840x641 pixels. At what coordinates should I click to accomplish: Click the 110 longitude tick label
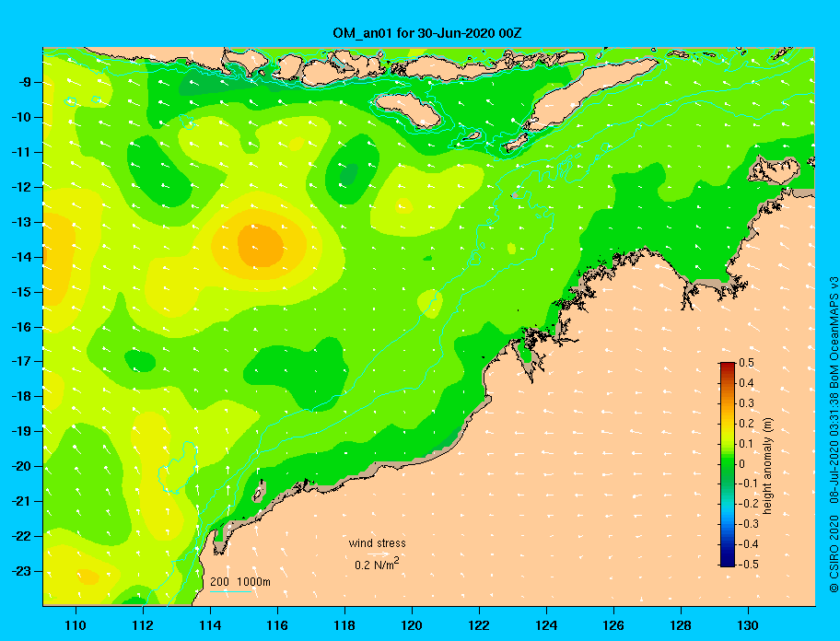point(76,625)
